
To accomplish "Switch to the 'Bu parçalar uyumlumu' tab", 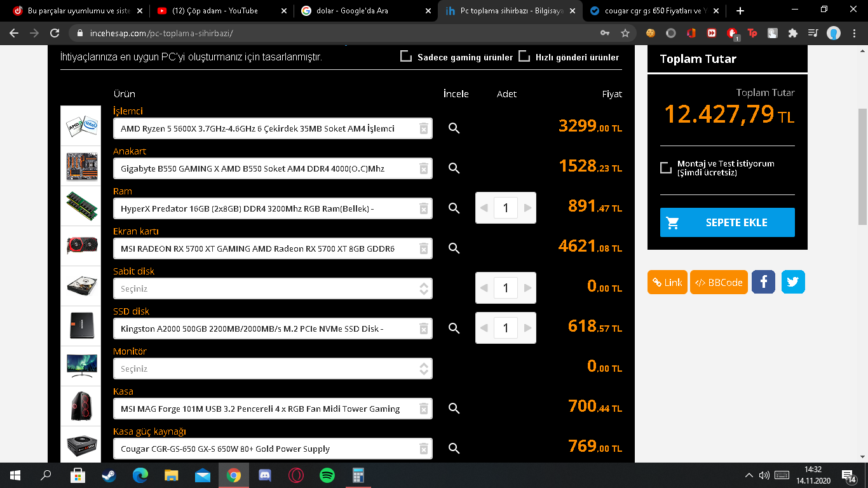I will click(x=77, y=11).
